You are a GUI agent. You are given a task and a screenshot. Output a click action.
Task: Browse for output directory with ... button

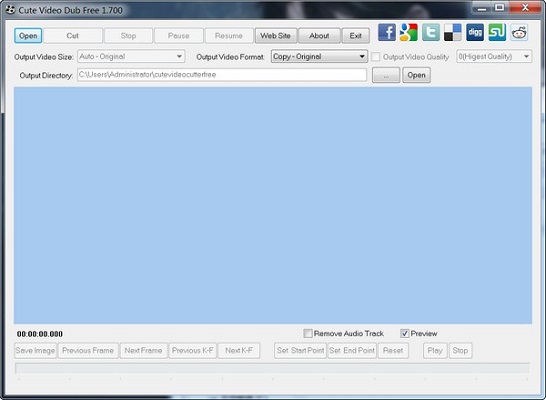coord(386,75)
